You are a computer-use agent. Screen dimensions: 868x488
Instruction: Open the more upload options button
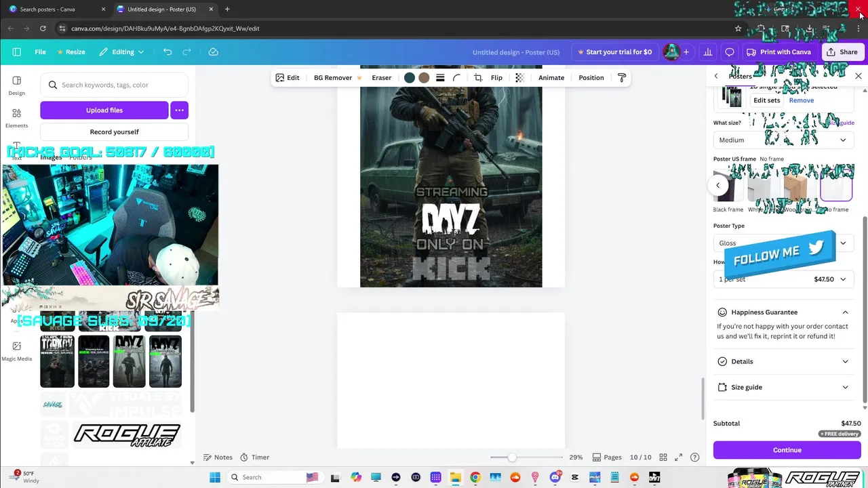click(179, 110)
